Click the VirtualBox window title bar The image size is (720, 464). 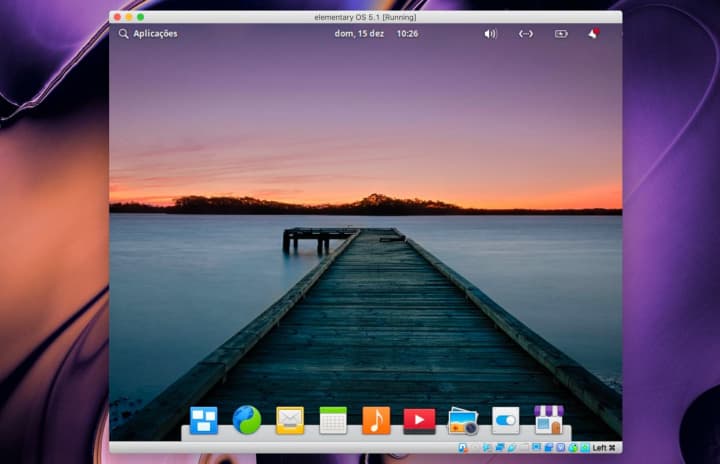[x=365, y=17]
